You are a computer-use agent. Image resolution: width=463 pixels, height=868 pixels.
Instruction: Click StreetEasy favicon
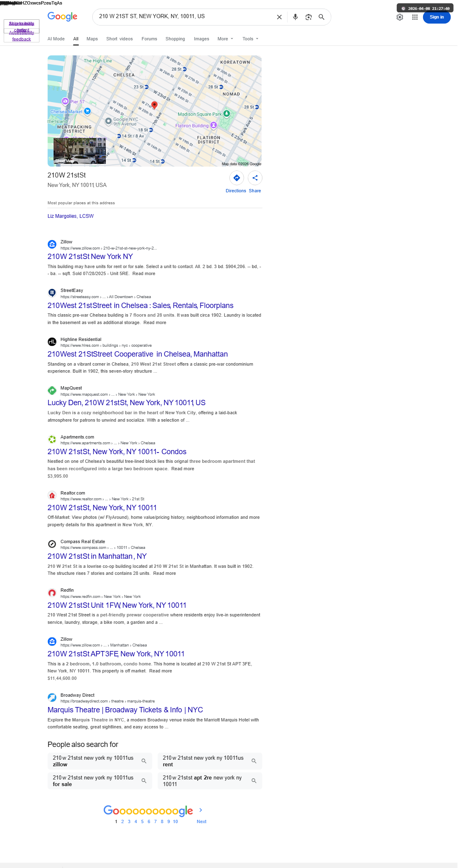tap(52, 293)
